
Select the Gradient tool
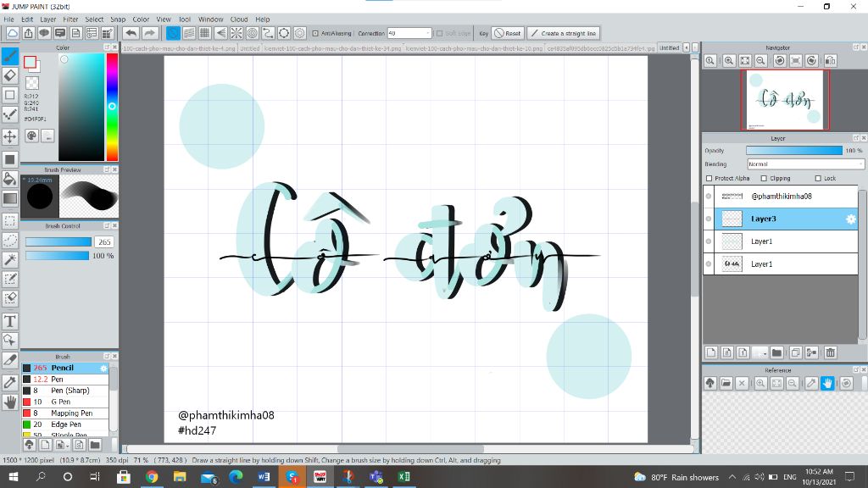10,198
